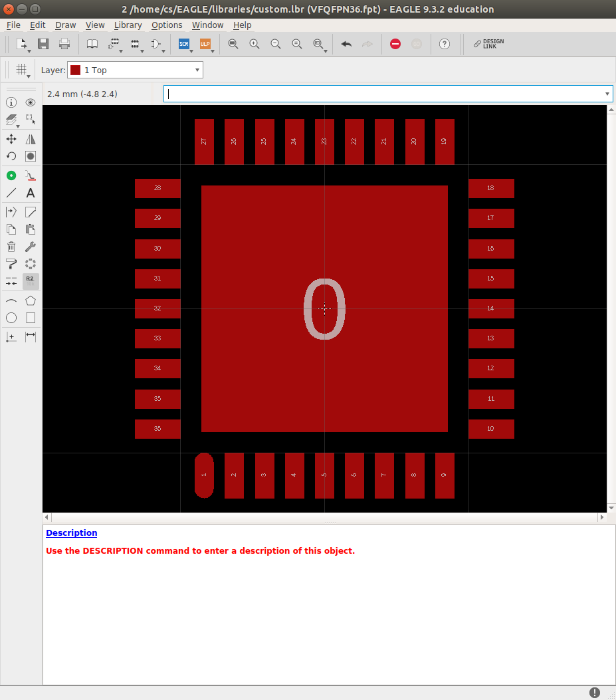Open the View menu

tap(95, 25)
